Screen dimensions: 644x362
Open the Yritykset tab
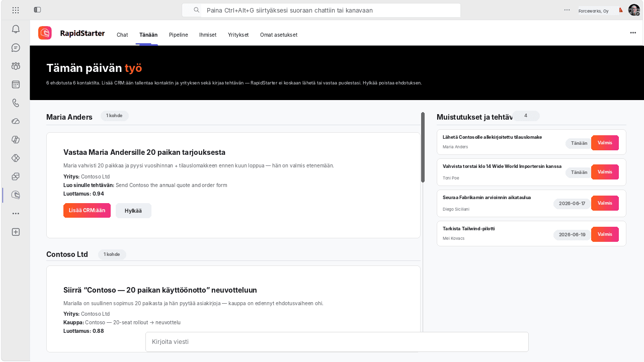coord(238,35)
